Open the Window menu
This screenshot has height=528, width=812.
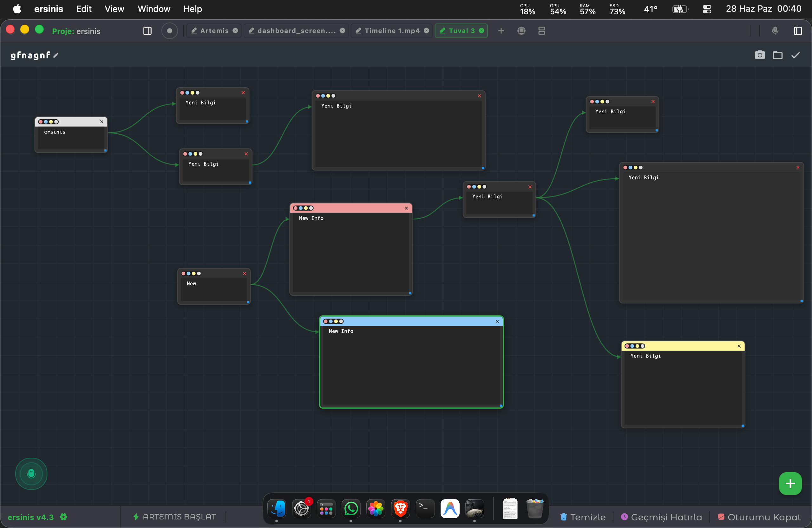(x=154, y=9)
